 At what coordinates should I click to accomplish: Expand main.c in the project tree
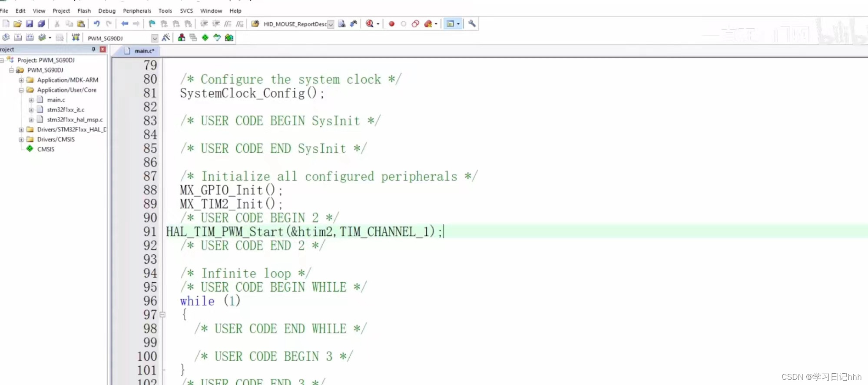(31, 100)
